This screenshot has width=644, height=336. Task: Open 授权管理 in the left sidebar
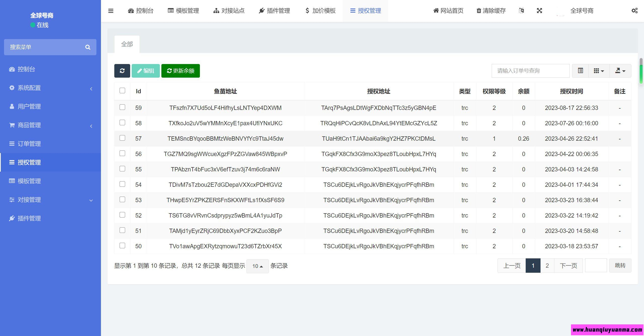click(50, 162)
